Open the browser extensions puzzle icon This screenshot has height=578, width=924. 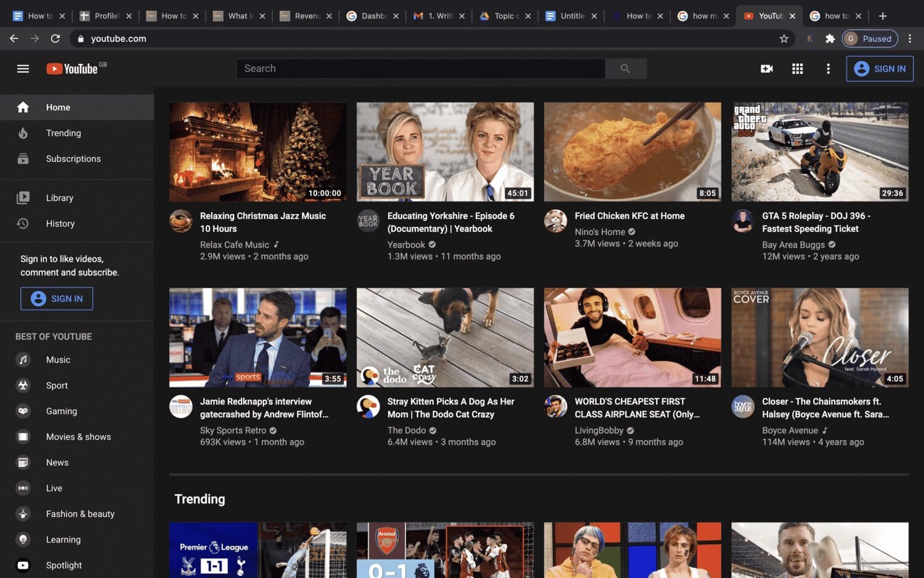pyautogui.click(x=830, y=38)
